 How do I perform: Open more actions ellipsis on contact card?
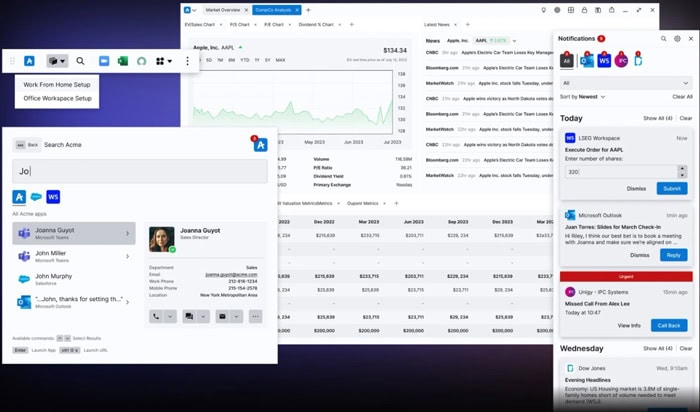(255, 316)
